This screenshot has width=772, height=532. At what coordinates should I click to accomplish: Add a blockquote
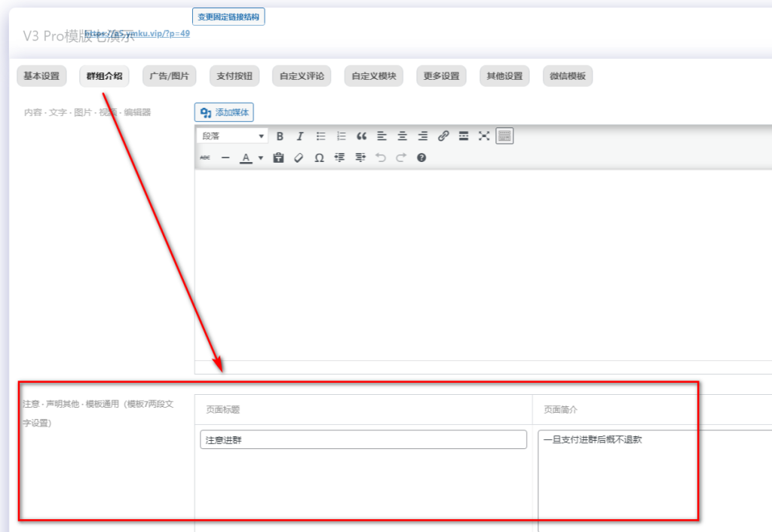[x=361, y=136]
